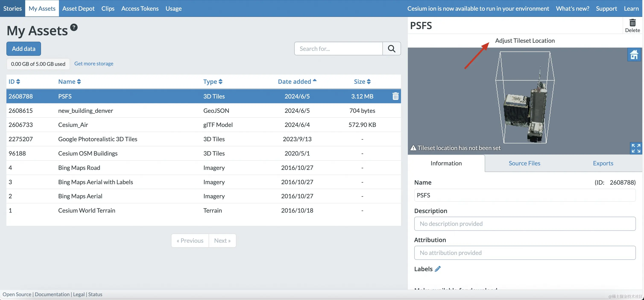Click the Add data button
Screen dimensions: 644x300
coord(24,49)
